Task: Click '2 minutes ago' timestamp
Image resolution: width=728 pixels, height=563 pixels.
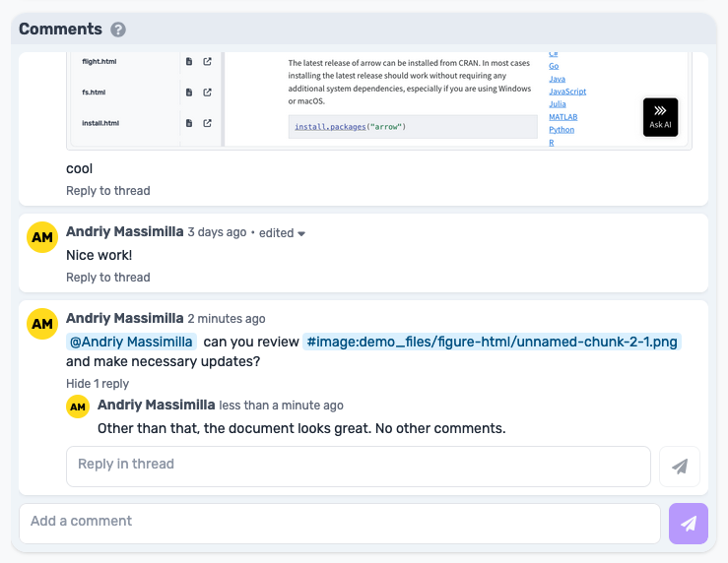Action: [x=227, y=319]
